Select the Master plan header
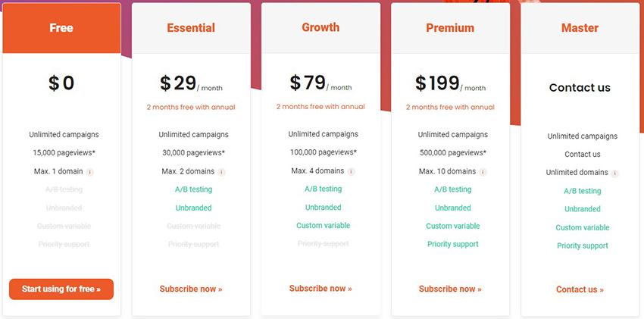The width and height of the screenshot is (644, 319). [x=580, y=28]
